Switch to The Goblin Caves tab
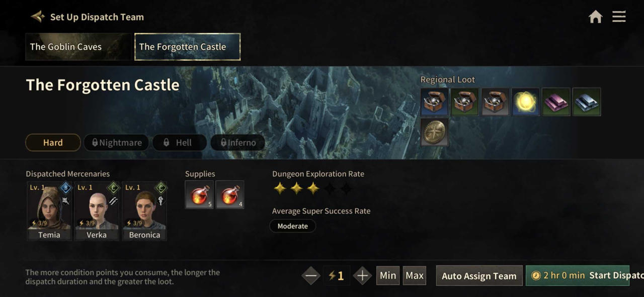Viewport: 644px width, 297px height. click(x=78, y=47)
